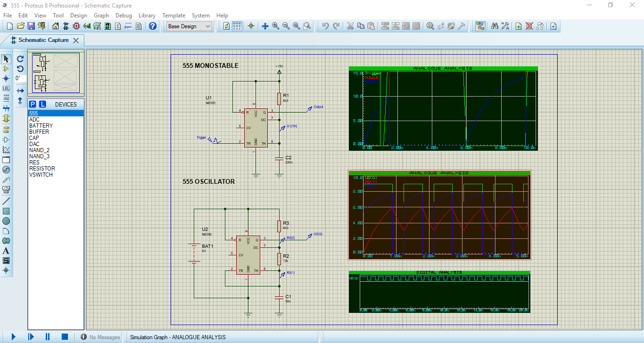Click the P button to pick devices

tap(33, 104)
